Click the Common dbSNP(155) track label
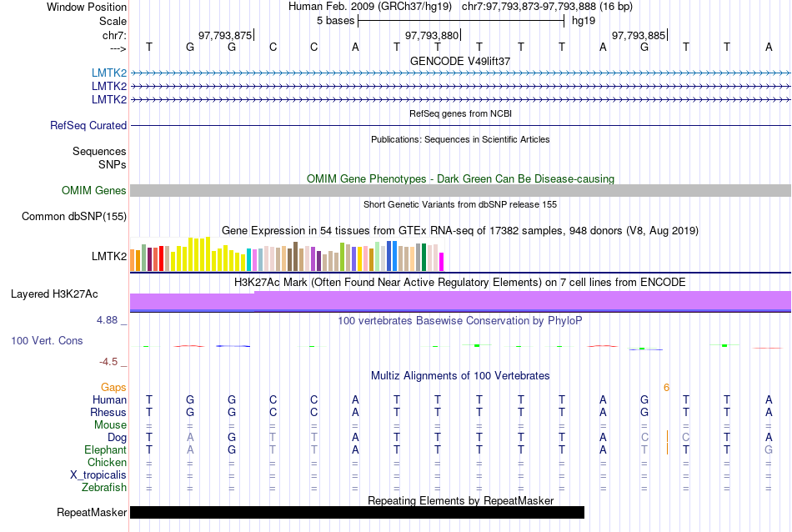The width and height of the screenshot is (792, 532). click(x=74, y=216)
